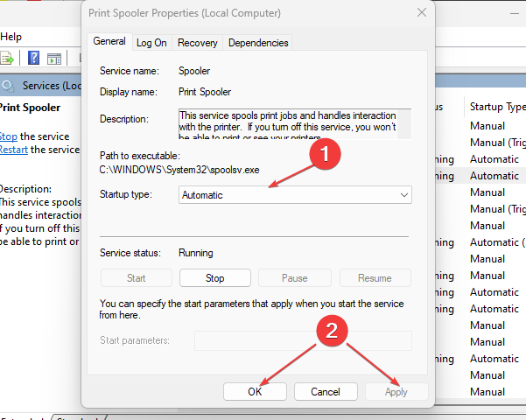Click the show/hide action pane toolbar icon
This screenshot has height=420, width=526.
(54, 59)
